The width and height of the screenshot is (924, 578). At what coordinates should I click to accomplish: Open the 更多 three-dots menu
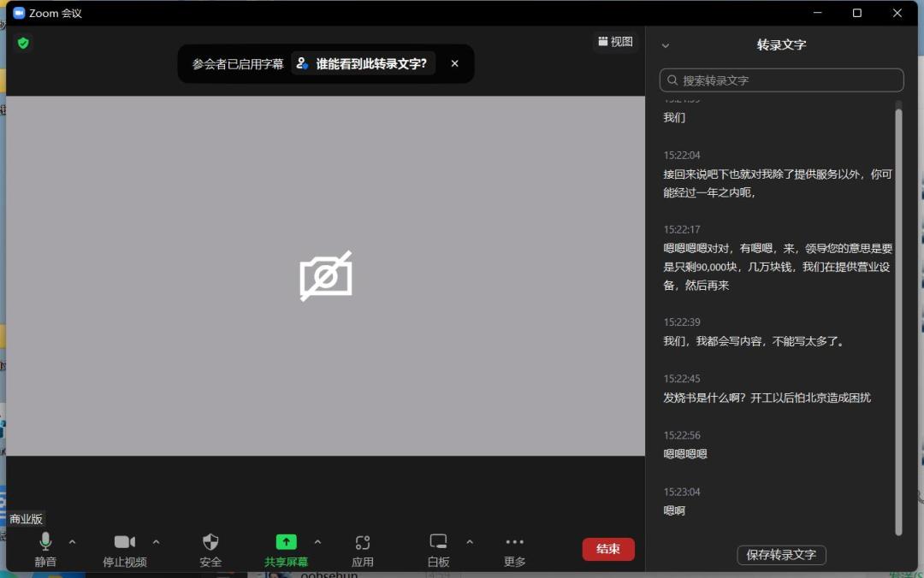click(x=514, y=549)
